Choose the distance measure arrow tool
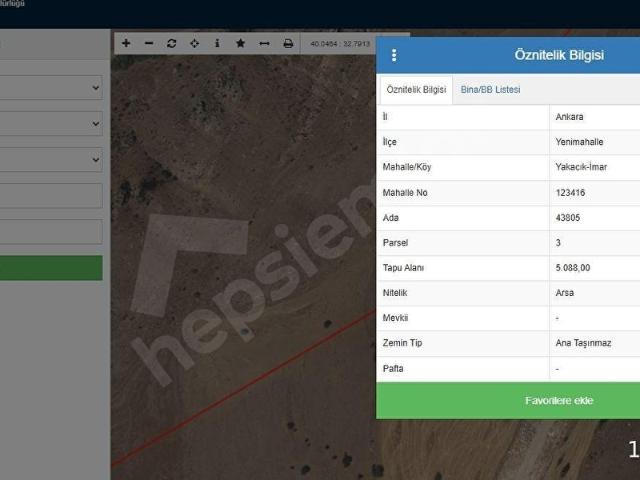640x480 pixels. pos(264,43)
